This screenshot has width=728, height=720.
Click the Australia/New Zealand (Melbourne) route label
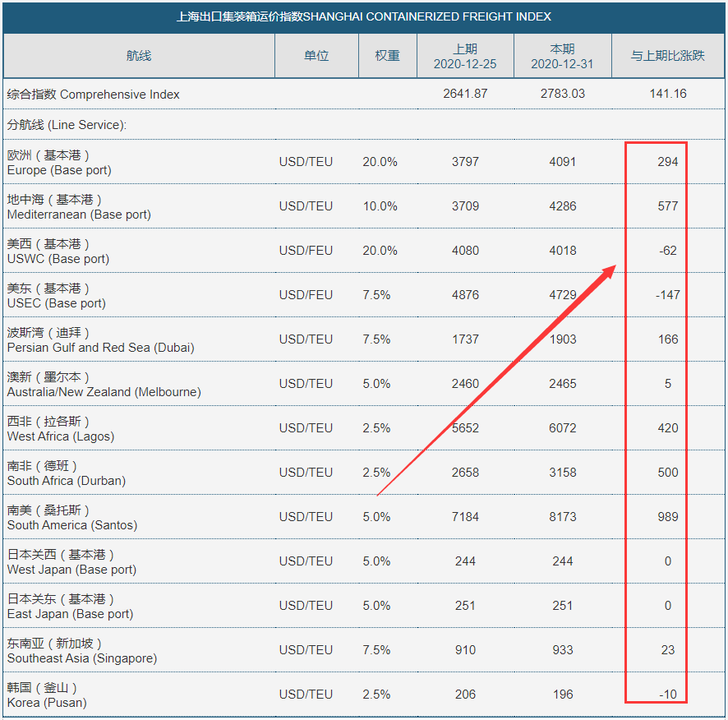point(104,385)
